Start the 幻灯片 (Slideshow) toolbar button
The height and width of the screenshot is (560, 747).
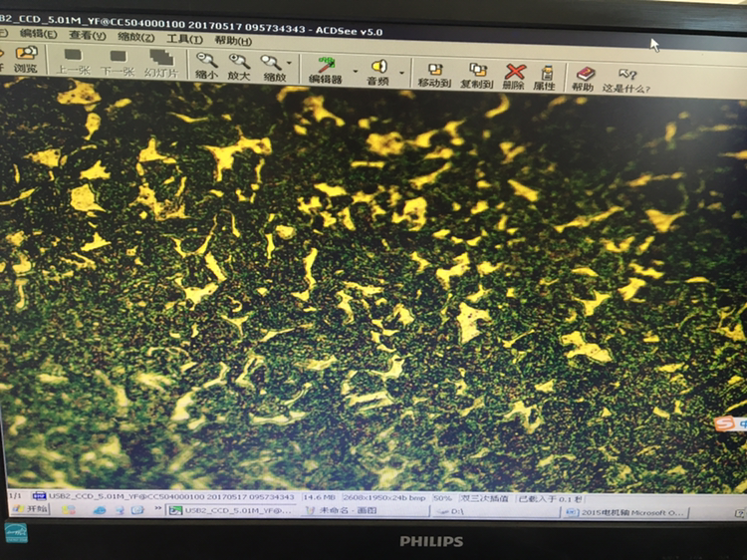tap(161, 65)
